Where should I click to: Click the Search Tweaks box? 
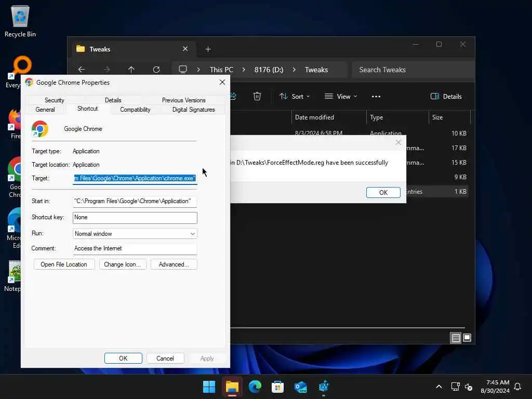[x=413, y=70]
